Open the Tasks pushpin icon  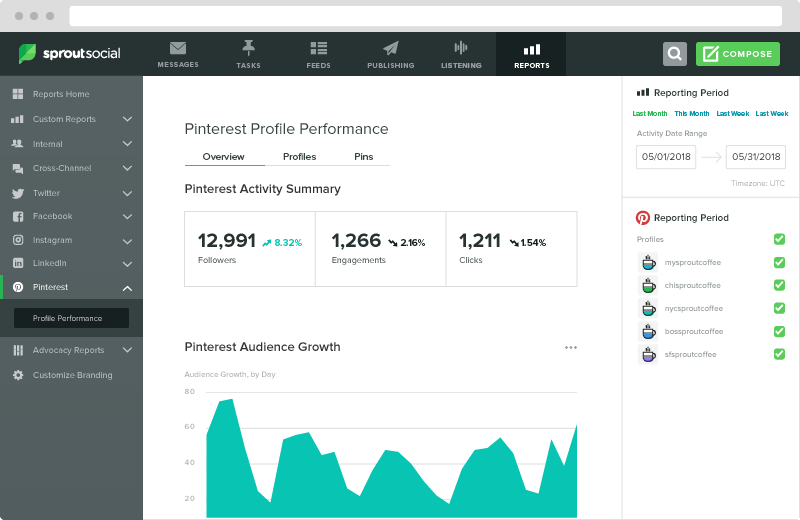coord(248,47)
